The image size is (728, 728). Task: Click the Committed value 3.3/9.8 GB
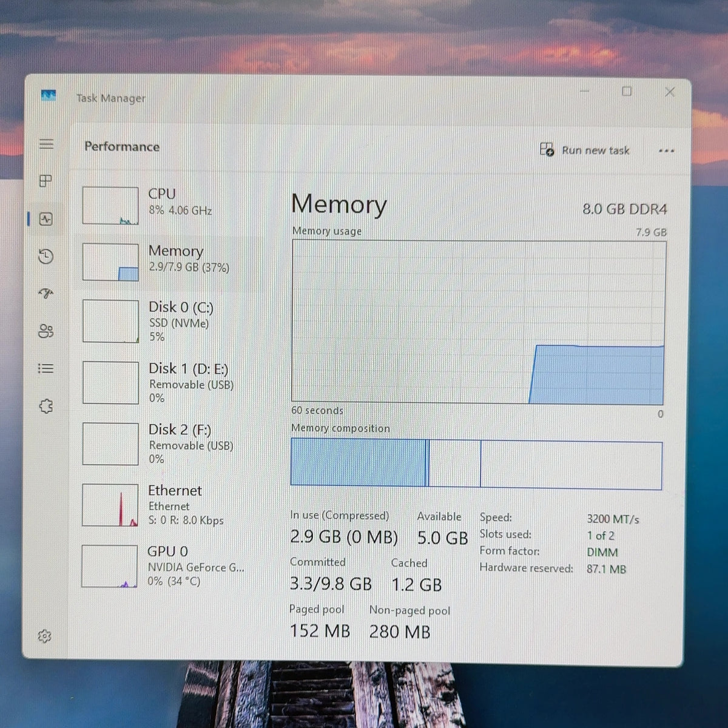(331, 584)
